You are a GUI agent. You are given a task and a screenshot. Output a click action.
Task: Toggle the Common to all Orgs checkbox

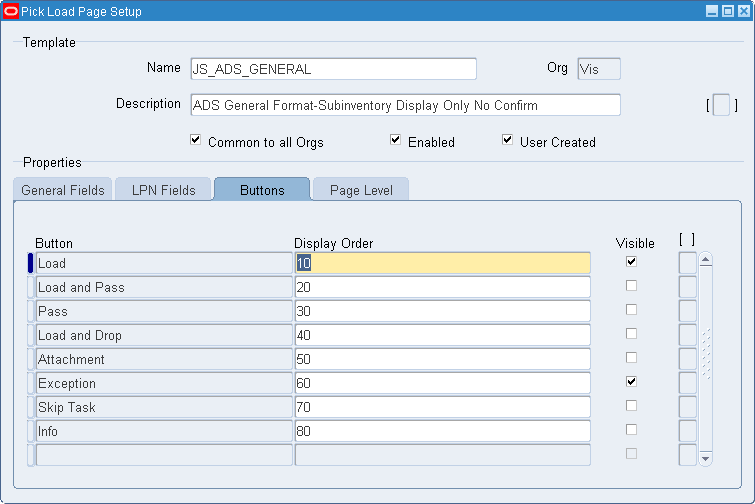pos(195,140)
